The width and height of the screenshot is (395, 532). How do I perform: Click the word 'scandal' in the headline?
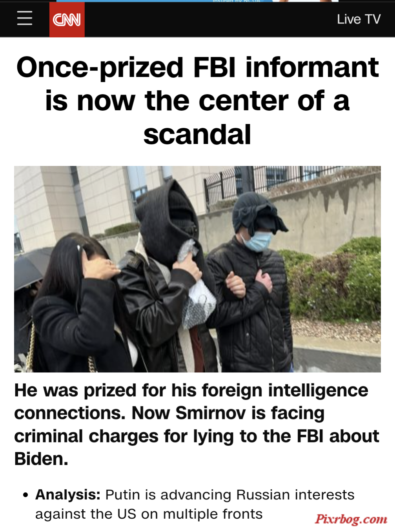[x=197, y=135]
